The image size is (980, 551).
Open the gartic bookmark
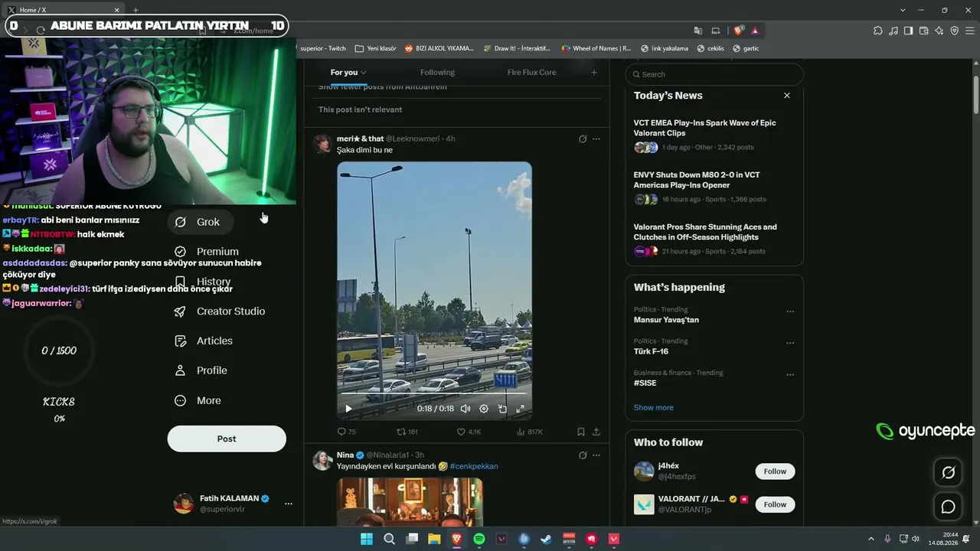746,48
